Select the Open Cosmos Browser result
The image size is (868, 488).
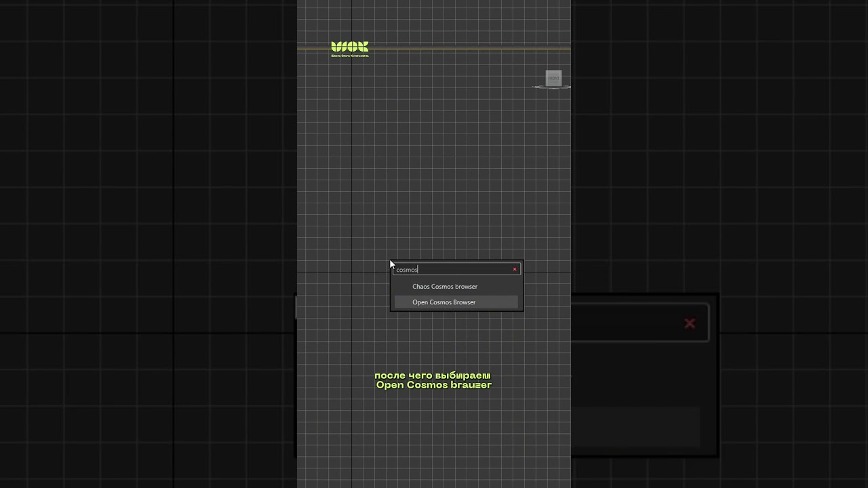click(x=456, y=302)
